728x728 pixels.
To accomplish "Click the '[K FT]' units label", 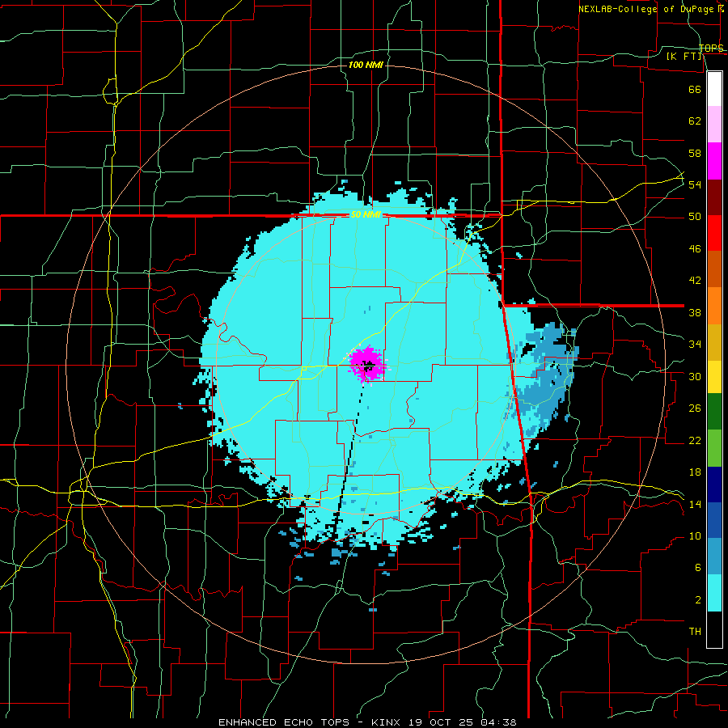I will tap(684, 56).
